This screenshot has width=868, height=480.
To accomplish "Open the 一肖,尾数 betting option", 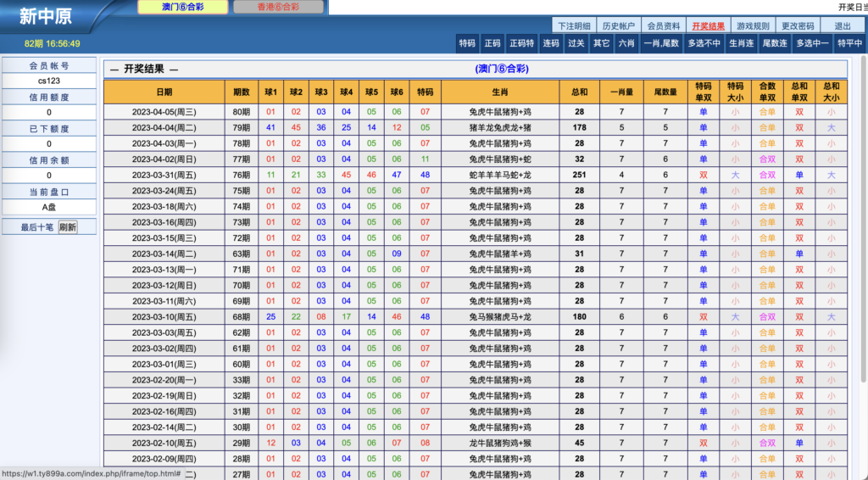I will pos(661,43).
